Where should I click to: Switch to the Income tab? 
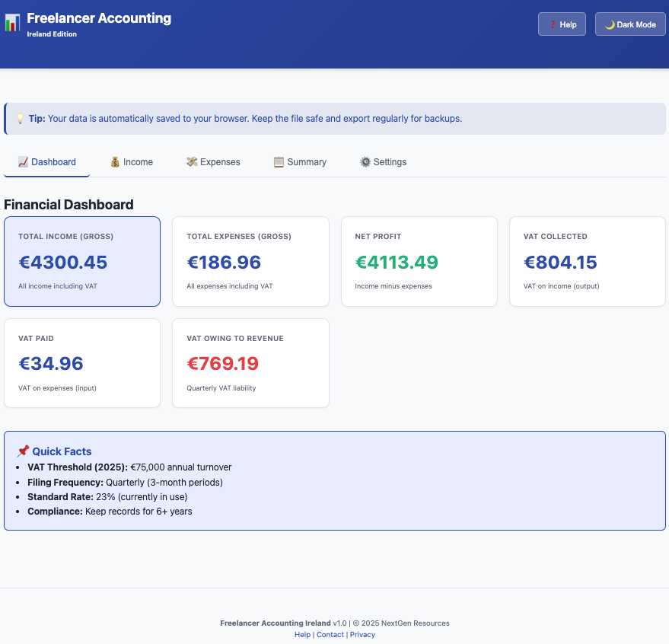click(x=132, y=162)
